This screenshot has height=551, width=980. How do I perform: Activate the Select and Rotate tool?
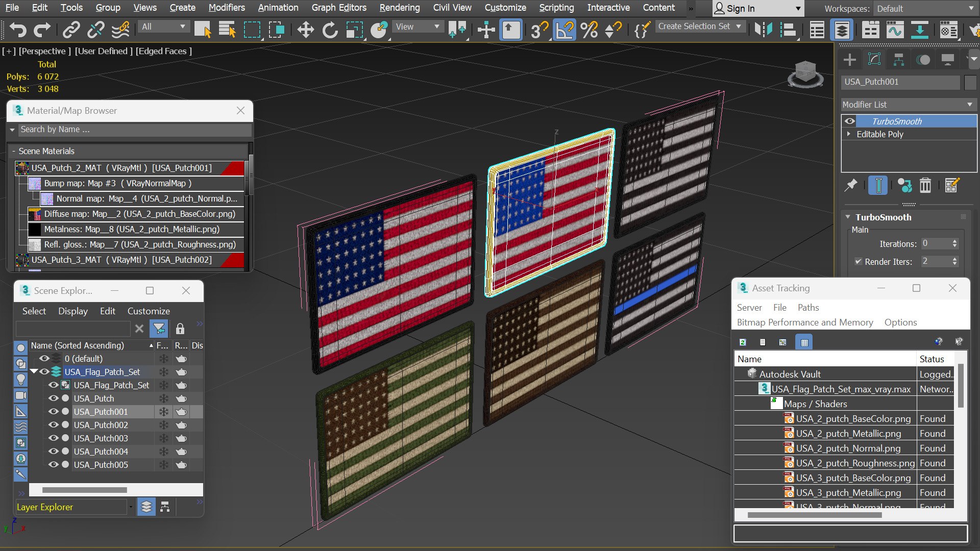click(x=330, y=30)
